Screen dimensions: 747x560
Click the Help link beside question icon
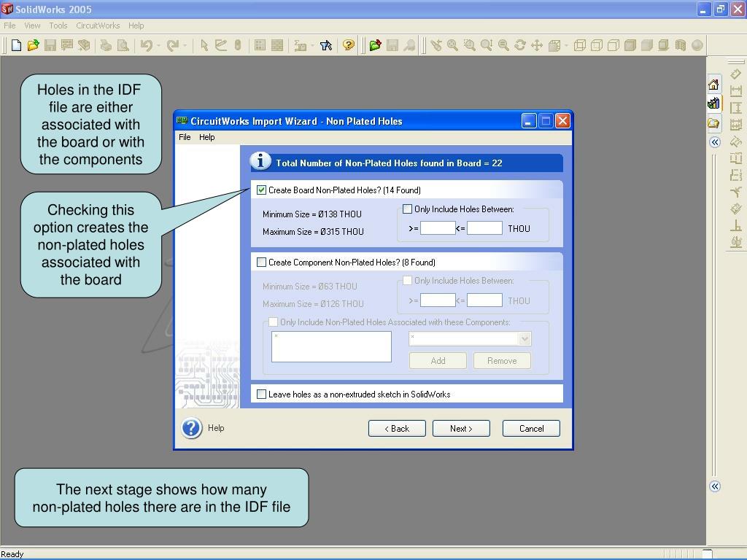(216, 428)
